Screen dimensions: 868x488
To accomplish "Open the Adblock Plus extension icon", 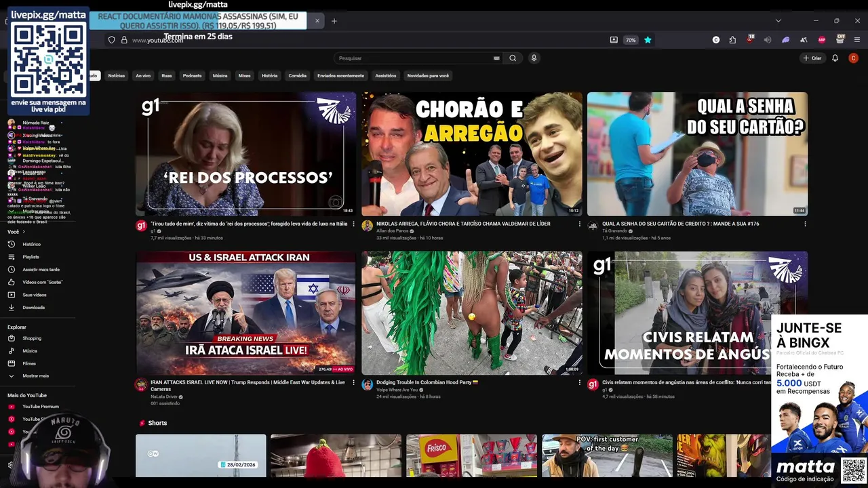I will [822, 40].
